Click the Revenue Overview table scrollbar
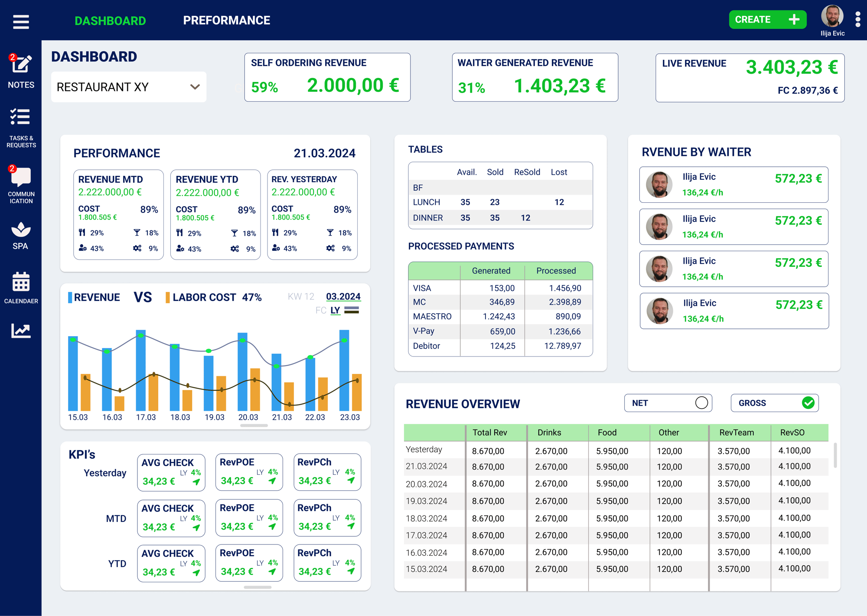The height and width of the screenshot is (616, 867). [835, 455]
